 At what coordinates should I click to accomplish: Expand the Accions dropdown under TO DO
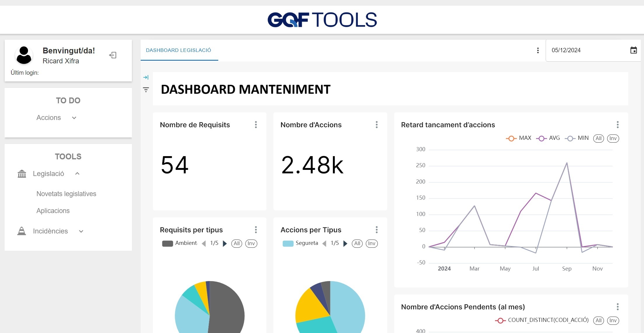(x=74, y=118)
